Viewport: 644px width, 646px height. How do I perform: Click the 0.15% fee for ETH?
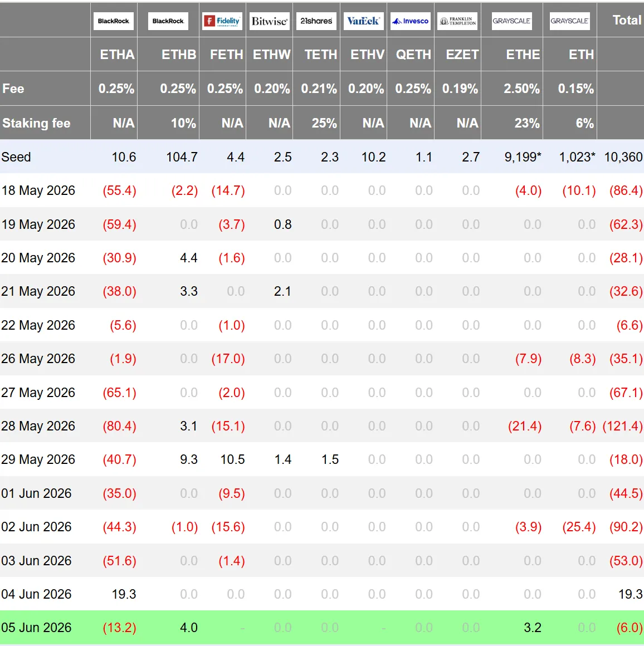coord(576,89)
